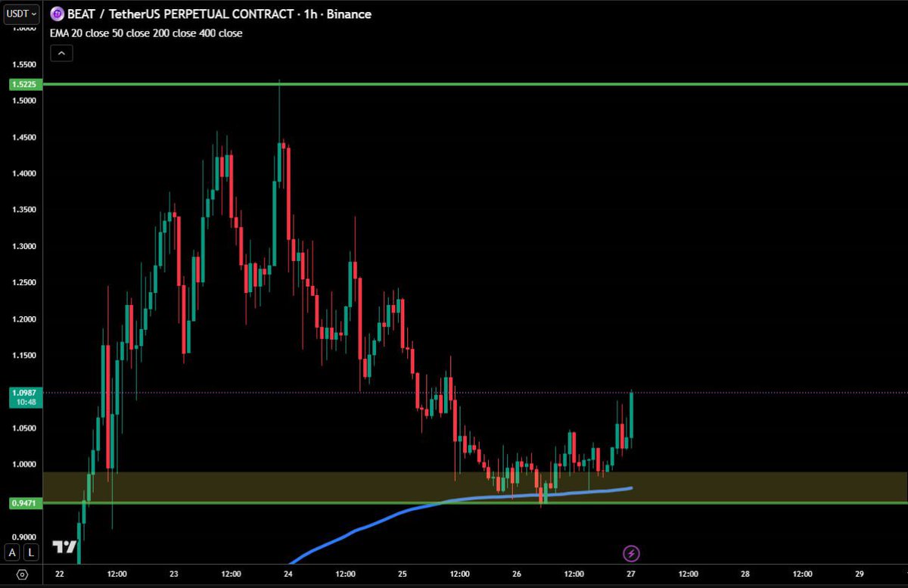The height and width of the screenshot is (588, 908).
Task: Click date 28 on the time axis
Action: [x=745, y=574]
